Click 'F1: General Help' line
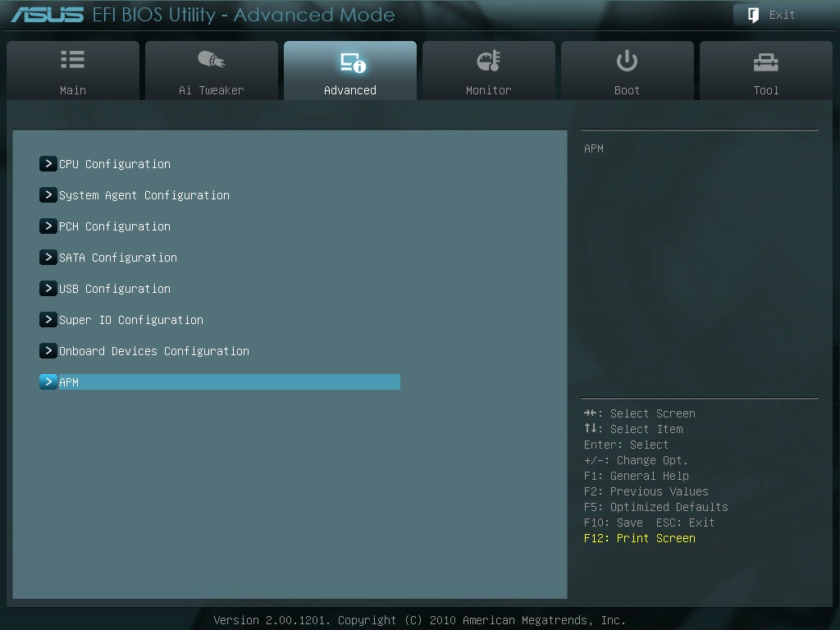Viewport: 840px width, 630px height. 637,476
